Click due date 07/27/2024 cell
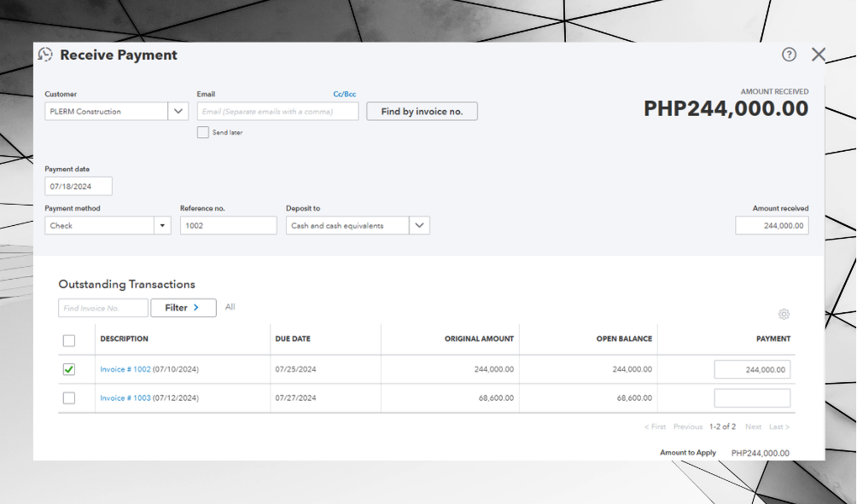 tap(295, 398)
